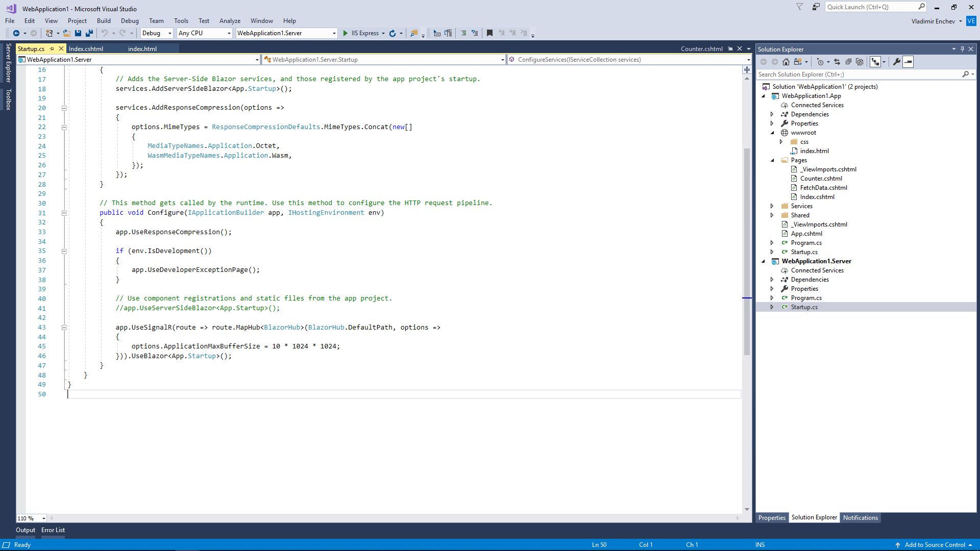The height and width of the screenshot is (551, 980).
Task: Click the browser refresh icon in toolbar
Action: (393, 33)
